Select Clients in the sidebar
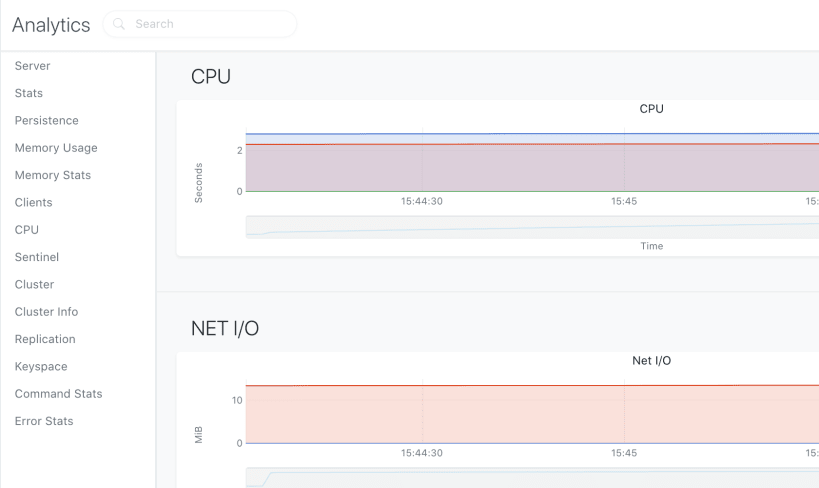The width and height of the screenshot is (819, 488). point(33,203)
